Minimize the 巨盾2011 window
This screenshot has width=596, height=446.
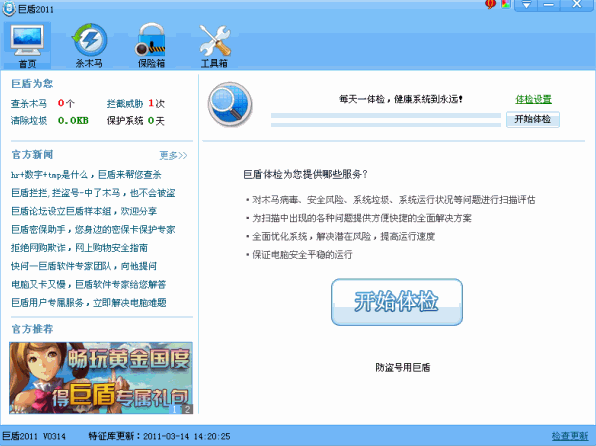548,5
